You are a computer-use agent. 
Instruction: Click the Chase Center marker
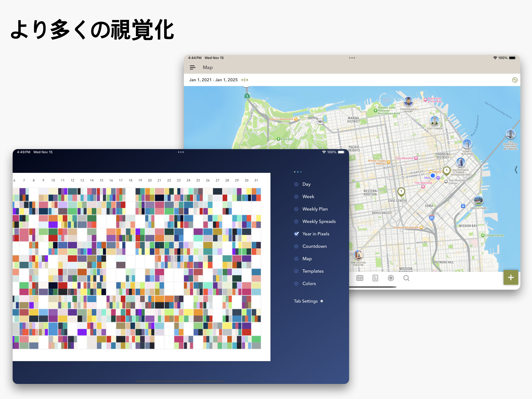click(x=483, y=235)
